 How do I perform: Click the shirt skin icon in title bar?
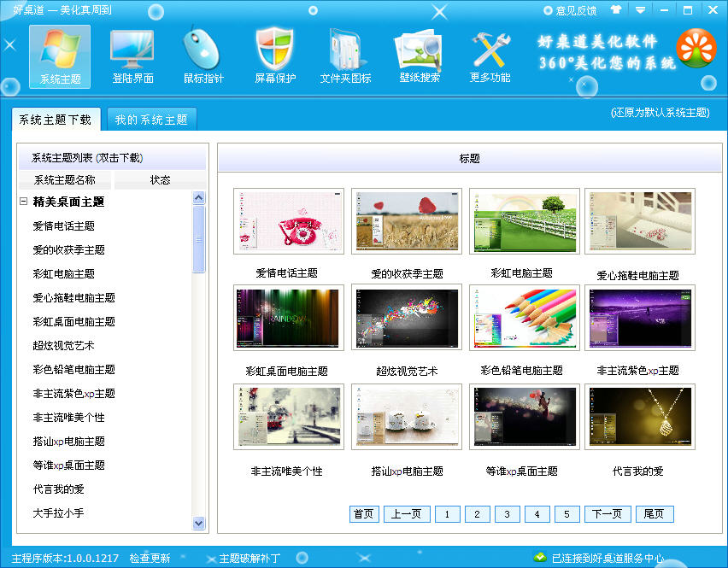[617, 10]
